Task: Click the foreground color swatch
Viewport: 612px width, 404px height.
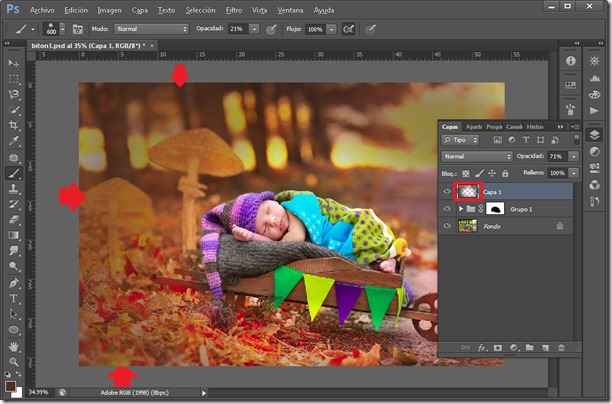Action: pyautogui.click(x=11, y=384)
